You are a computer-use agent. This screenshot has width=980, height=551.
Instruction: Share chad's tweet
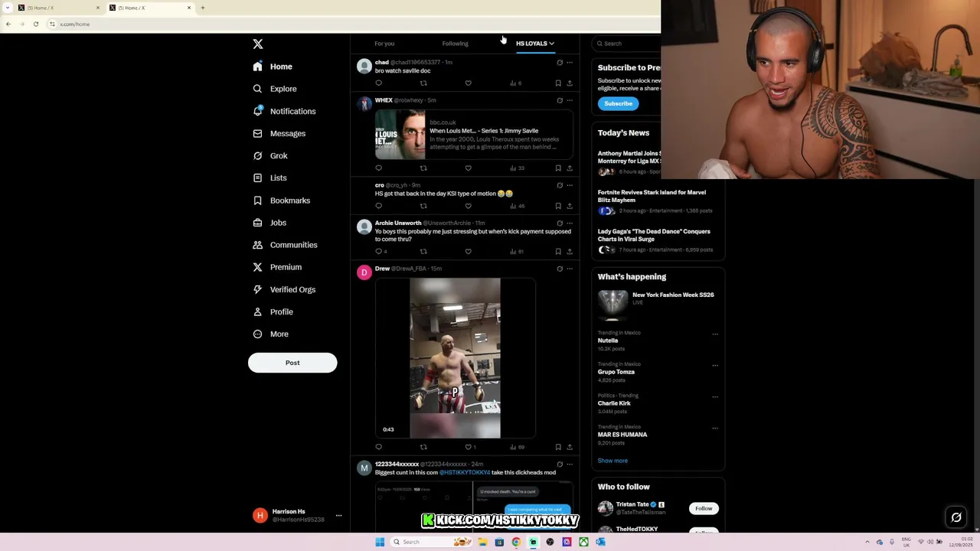coord(570,83)
